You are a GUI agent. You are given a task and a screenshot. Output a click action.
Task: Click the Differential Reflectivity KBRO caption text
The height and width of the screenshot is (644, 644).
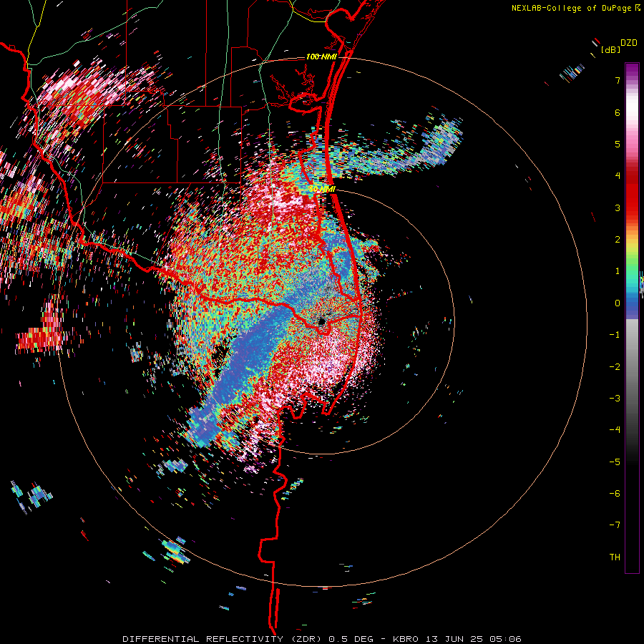point(322,639)
